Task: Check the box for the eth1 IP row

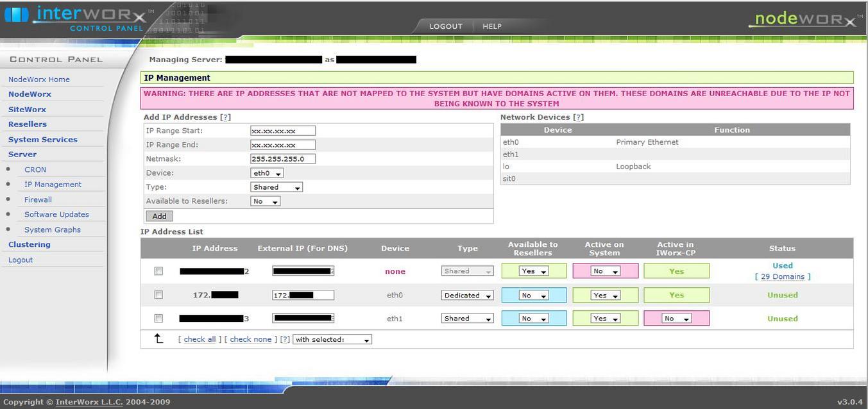Action: point(158,318)
